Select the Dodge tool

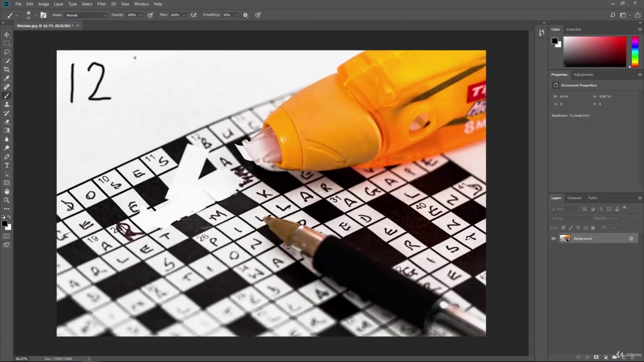7,148
